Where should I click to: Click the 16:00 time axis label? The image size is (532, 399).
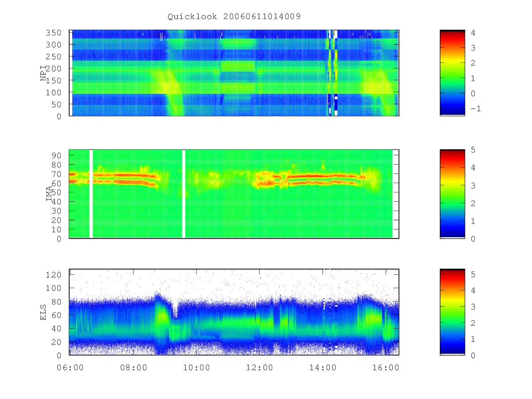[x=386, y=368]
